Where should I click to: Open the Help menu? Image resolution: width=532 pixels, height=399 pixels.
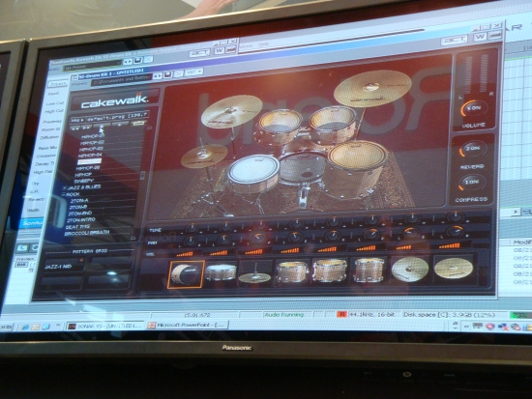coord(264,44)
